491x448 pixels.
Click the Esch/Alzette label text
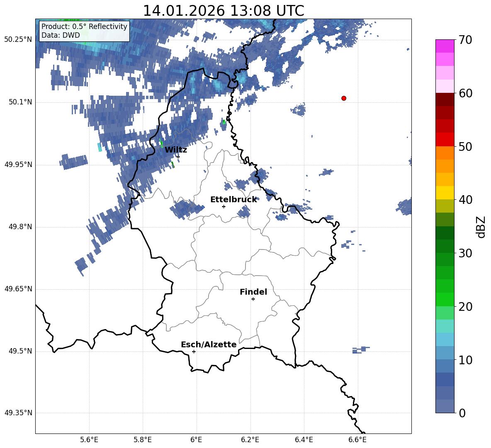(209, 344)
